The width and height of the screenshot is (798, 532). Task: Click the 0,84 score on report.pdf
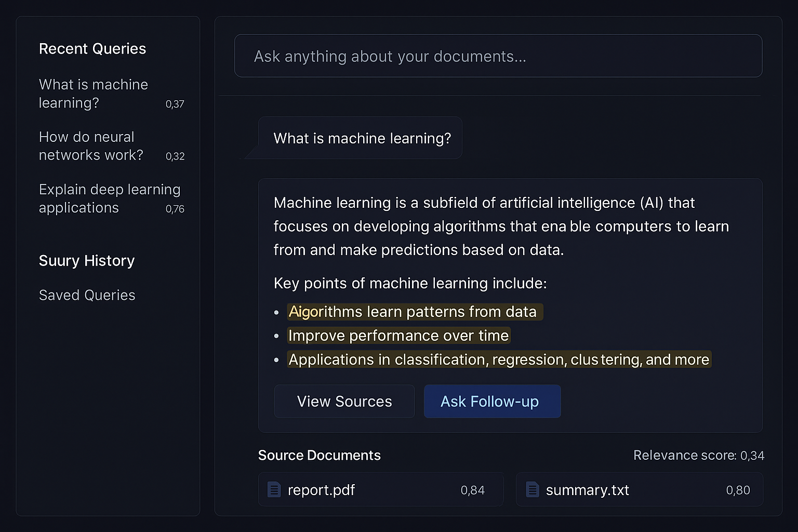click(x=473, y=490)
